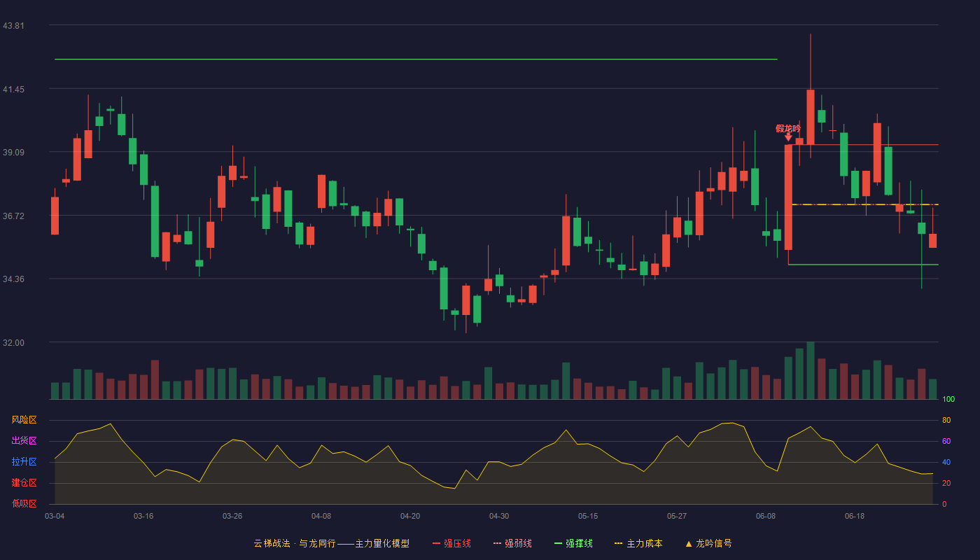Screen dimensions: 980x560
Task: Click the 05-15 date axis label
Action: click(x=588, y=516)
